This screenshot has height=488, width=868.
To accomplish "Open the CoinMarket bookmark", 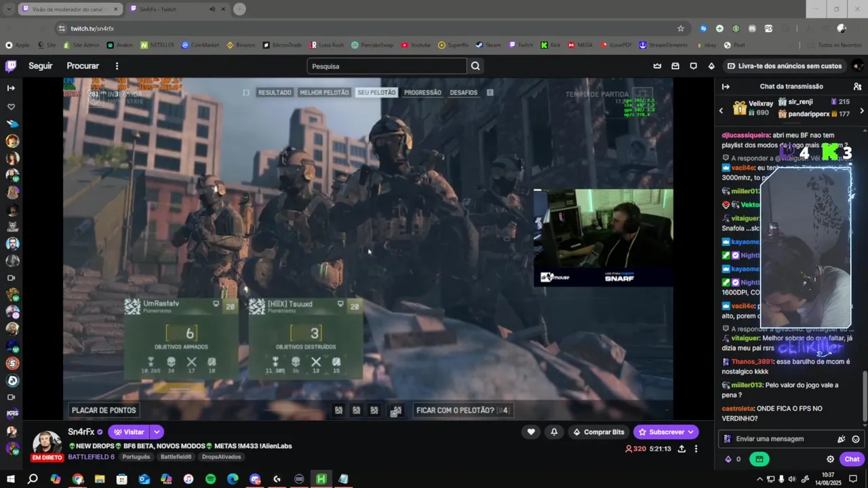I will click(200, 45).
